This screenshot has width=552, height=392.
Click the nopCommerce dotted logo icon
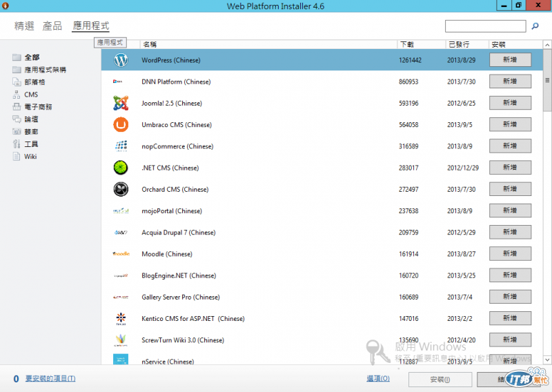(121, 146)
